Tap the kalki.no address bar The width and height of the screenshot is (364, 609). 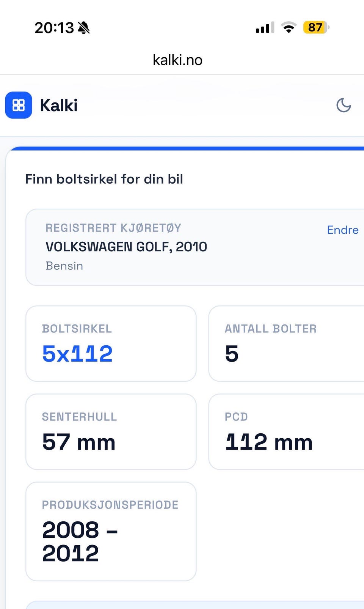pyautogui.click(x=177, y=60)
